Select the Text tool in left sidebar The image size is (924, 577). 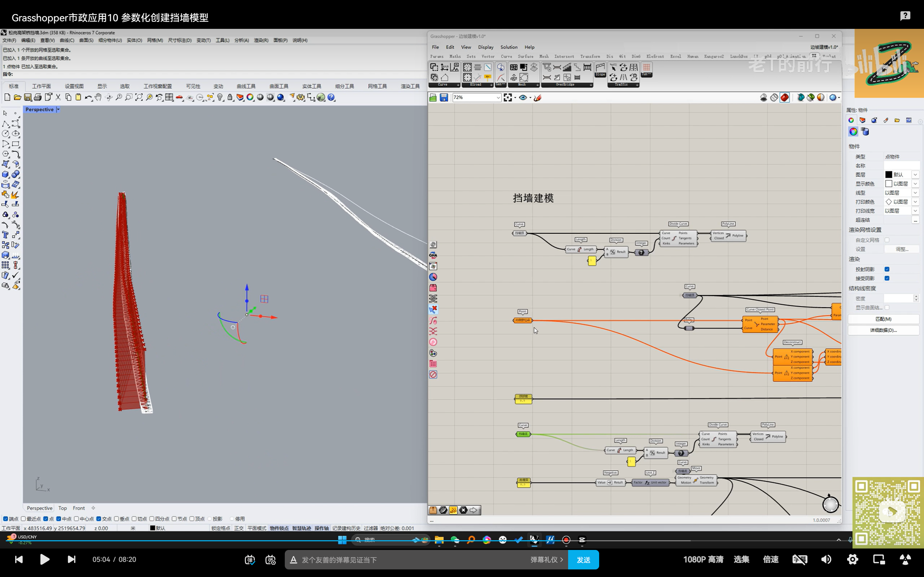[5, 235]
